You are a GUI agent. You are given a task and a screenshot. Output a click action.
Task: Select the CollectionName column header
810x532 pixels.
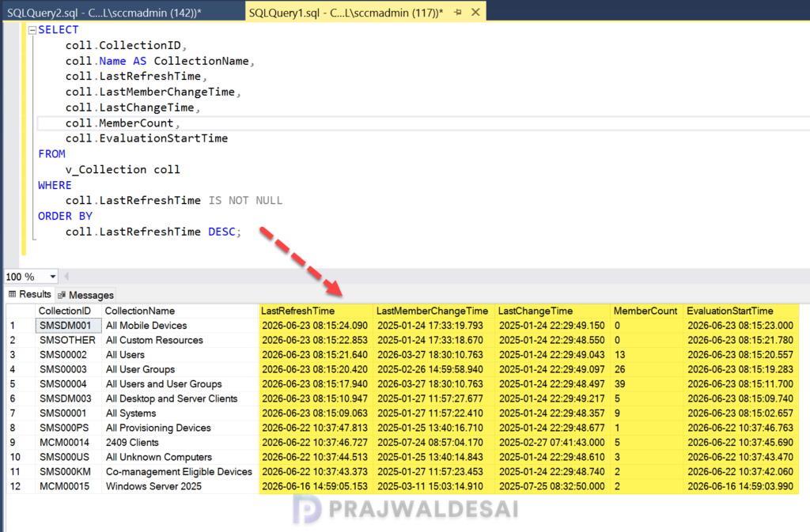tap(139, 311)
